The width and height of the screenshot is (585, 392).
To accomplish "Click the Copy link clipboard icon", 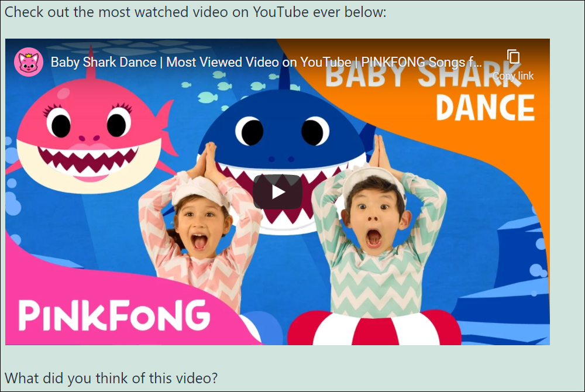I will pyautogui.click(x=514, y=57).
